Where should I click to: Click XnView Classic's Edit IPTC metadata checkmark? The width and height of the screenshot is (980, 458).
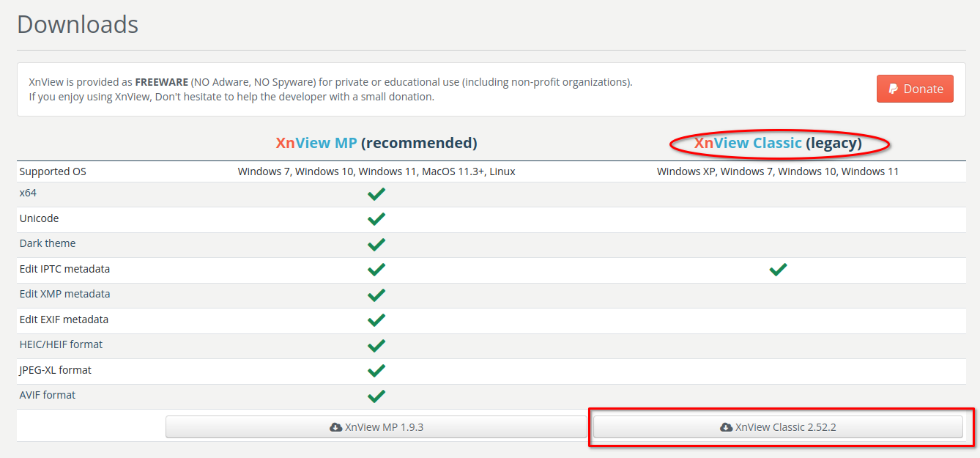tap(778, 270)
